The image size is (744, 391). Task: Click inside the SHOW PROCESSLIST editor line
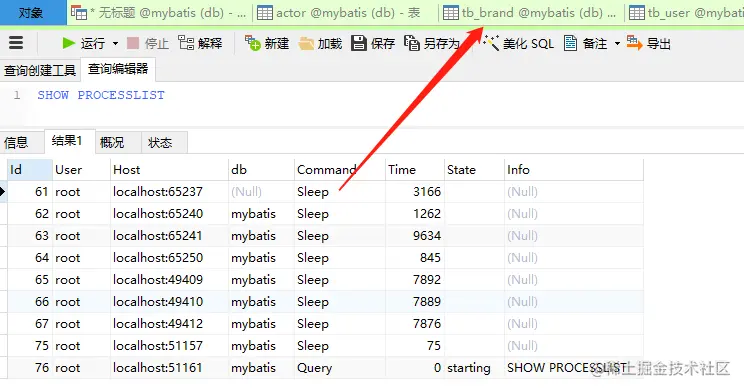[101, 95]
